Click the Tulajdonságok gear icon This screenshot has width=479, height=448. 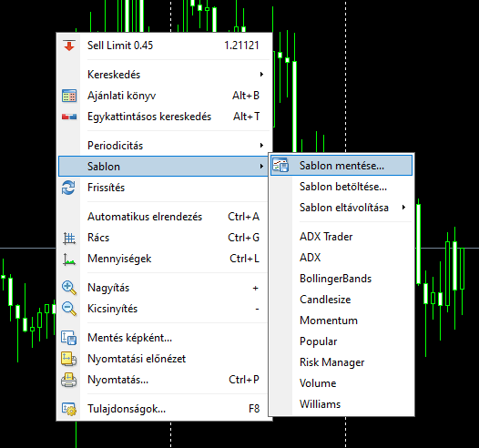tap(69, 409)
